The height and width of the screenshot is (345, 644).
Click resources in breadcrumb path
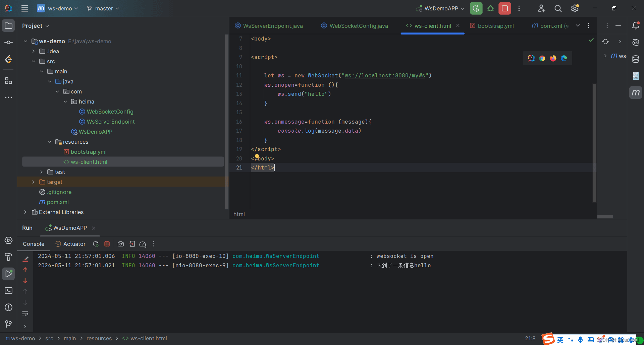click(99, 339)
